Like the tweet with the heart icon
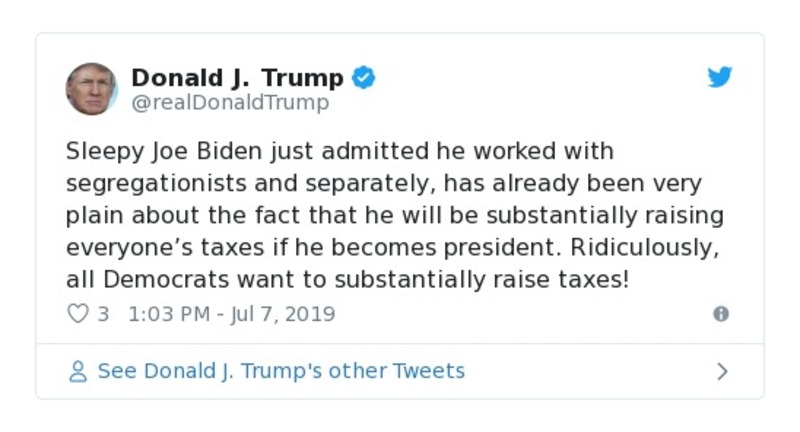The width and height of the screenshot is (800, 432). click(77, 314)
